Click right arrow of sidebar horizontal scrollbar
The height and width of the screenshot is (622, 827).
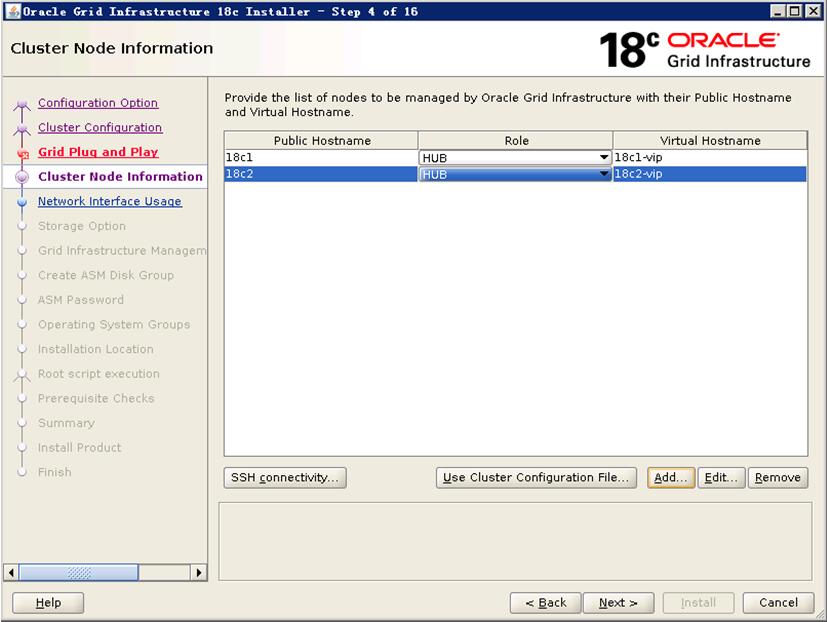point(198,572)
